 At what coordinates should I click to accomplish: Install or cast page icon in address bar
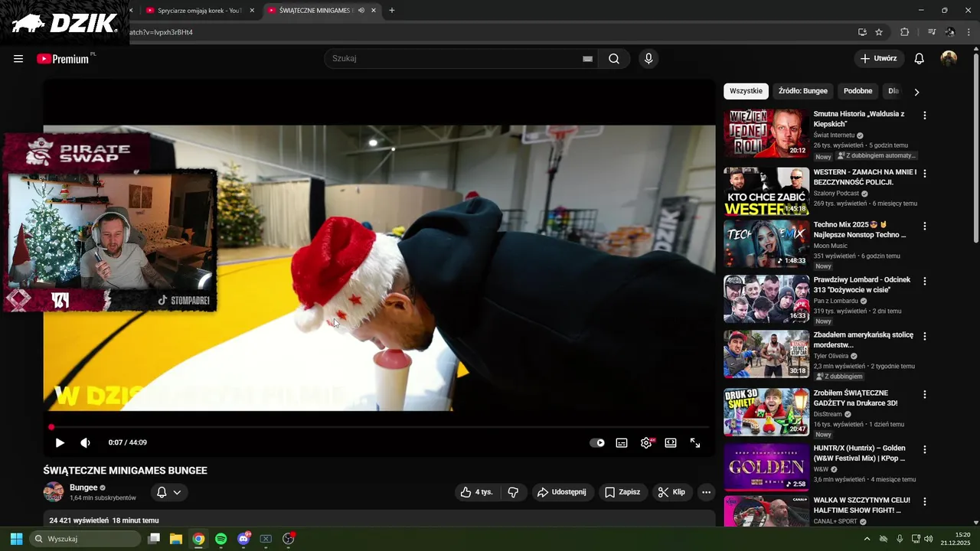coord(862,32)
